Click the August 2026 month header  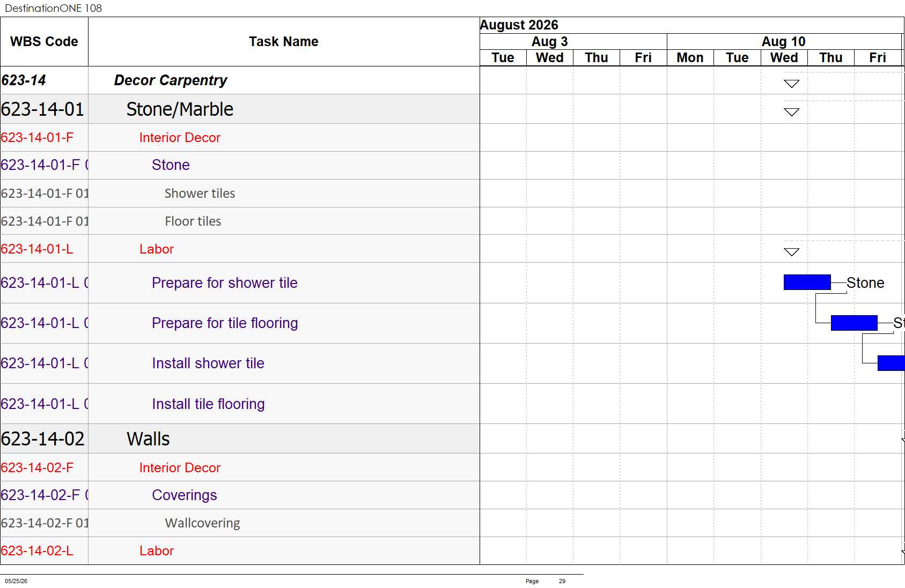(x=519, y=25)
